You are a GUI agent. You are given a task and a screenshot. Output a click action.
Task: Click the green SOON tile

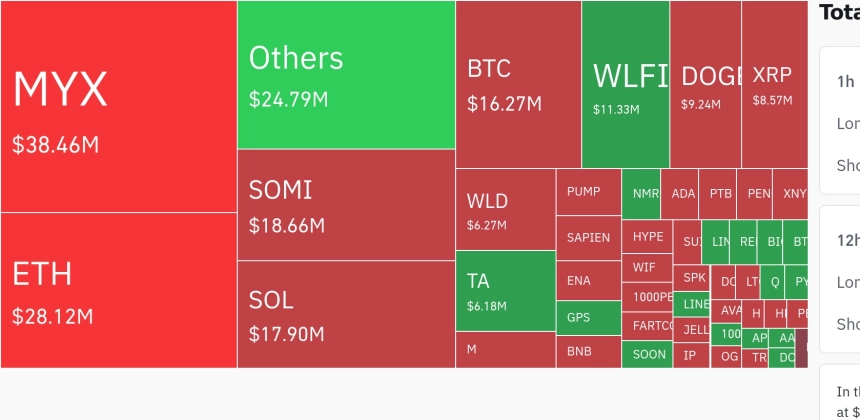(x=647, y=354)
